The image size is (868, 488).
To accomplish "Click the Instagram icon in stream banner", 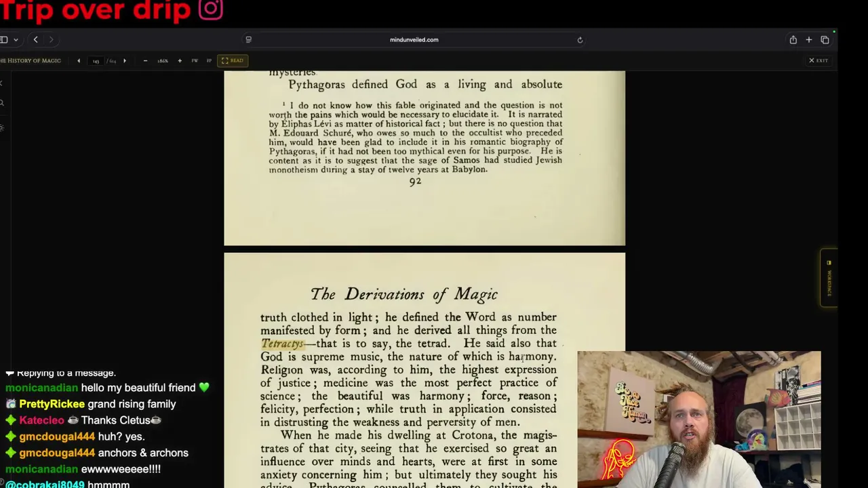I will coord(210,9).
